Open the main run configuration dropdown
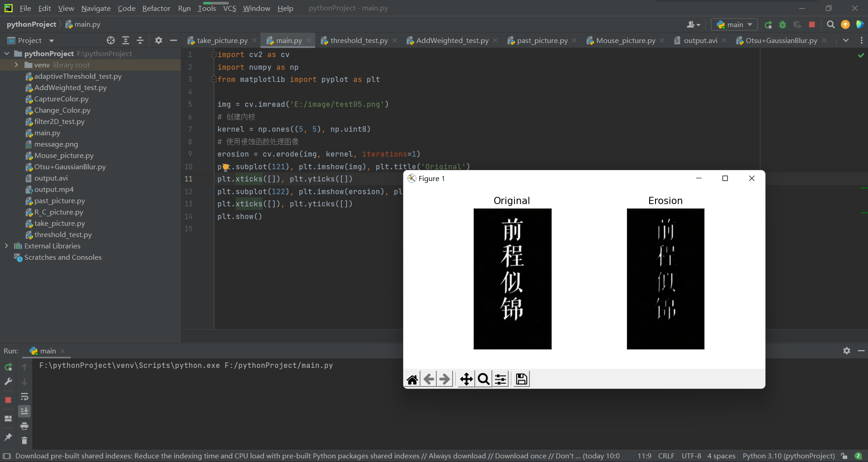 click(x=734, y=24)
